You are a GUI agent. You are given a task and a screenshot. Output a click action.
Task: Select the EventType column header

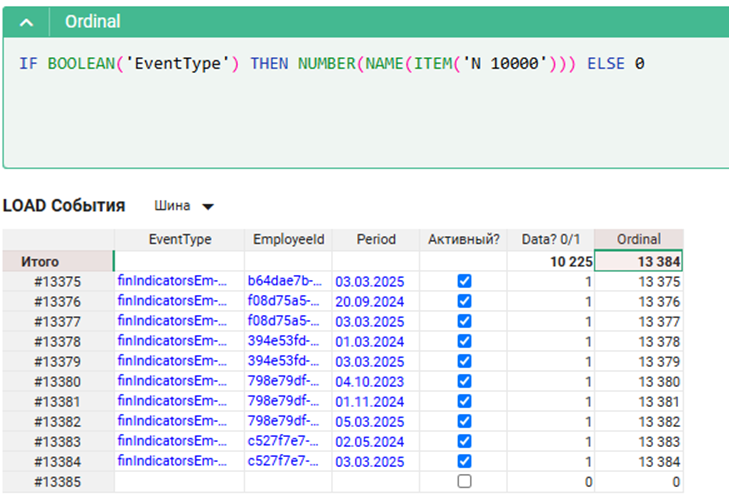coord(179,239)
